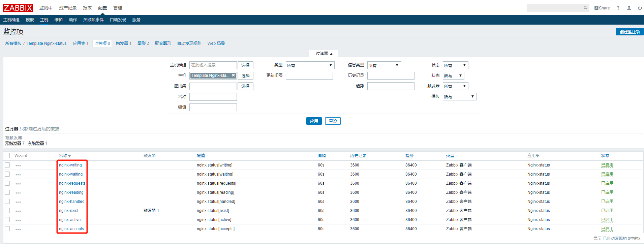Open wizard dots for nginx-reading row
The image size is (644, 244).
click(18, 193)
